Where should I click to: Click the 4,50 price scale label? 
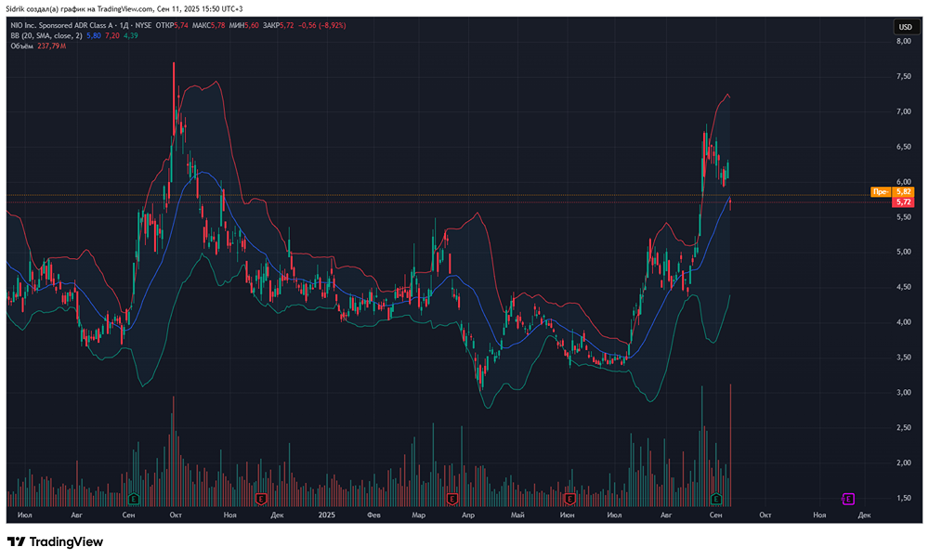[904, 287]
